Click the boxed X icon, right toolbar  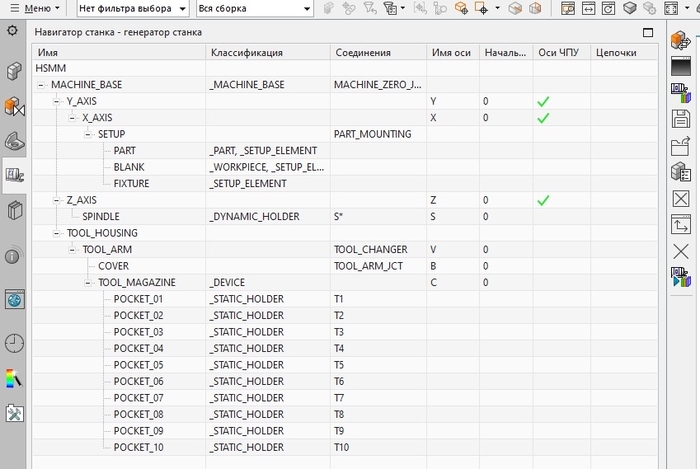coord(681,198)
